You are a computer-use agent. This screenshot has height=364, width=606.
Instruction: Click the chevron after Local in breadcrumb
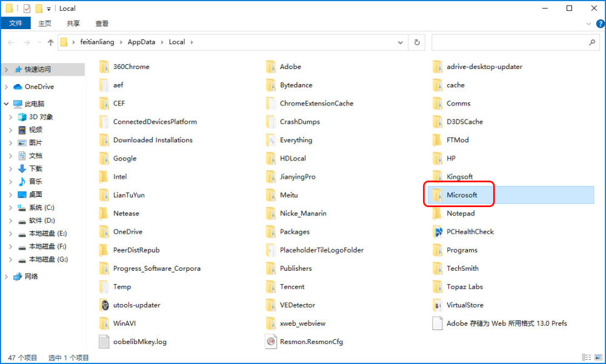(x=191, y=42)
